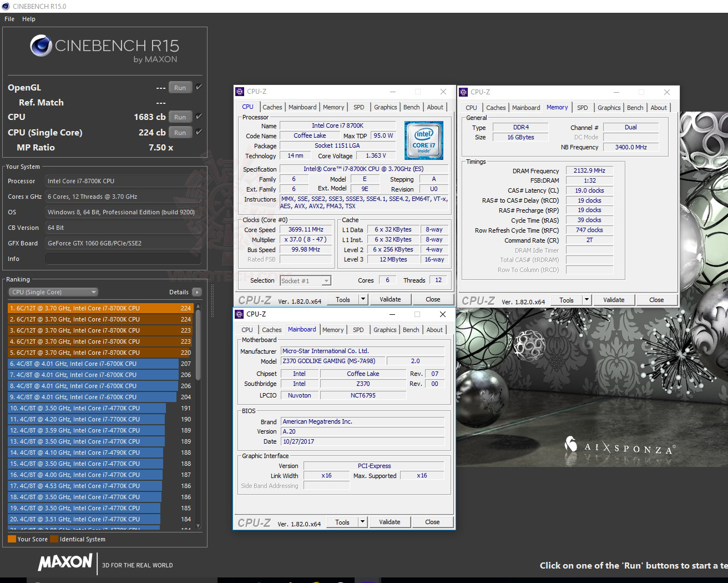The width and height of the screenshot is (728, 583).
Task: Click the orange Your Score legend swatch
Action: point(12,539)
